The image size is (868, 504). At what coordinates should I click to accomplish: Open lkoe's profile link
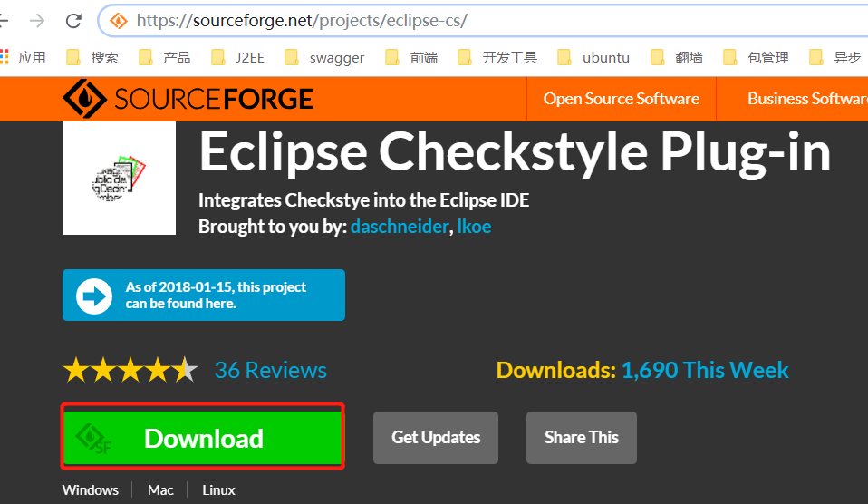pos(475,227)
